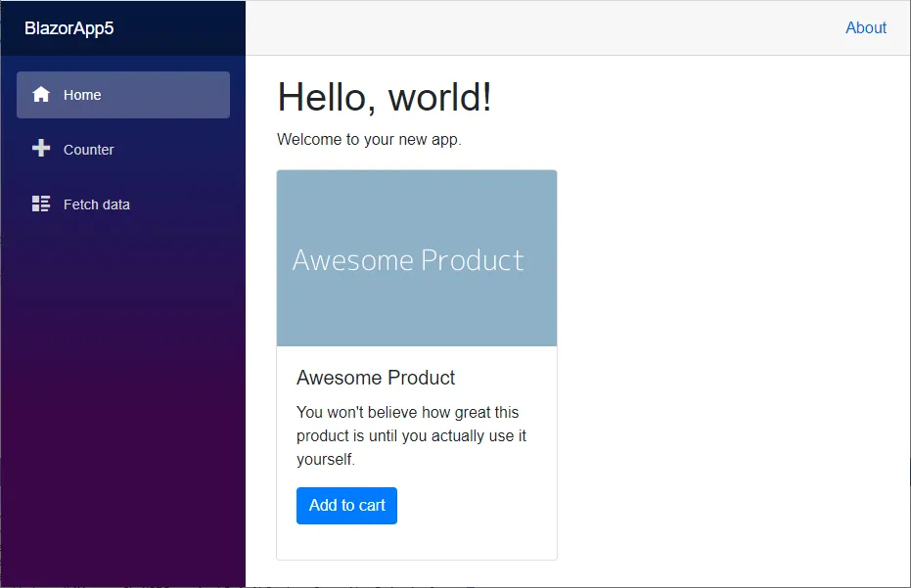Go to the Counter page label
This screenshot has height=588, width=911.
(x=88, y=150)
